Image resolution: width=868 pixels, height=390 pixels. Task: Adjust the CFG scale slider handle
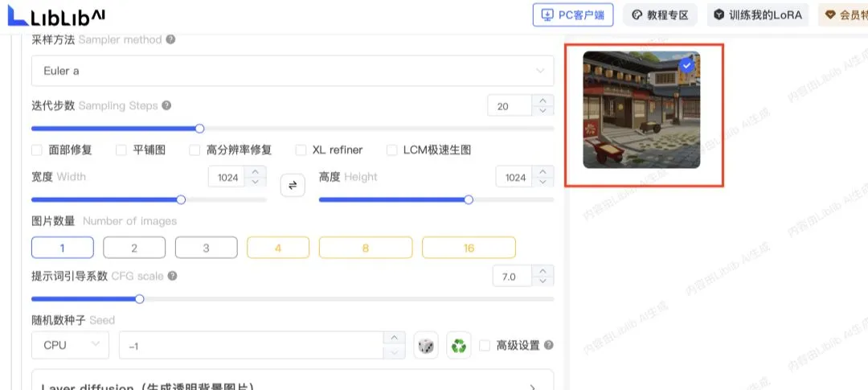click(x=140, y=299)
